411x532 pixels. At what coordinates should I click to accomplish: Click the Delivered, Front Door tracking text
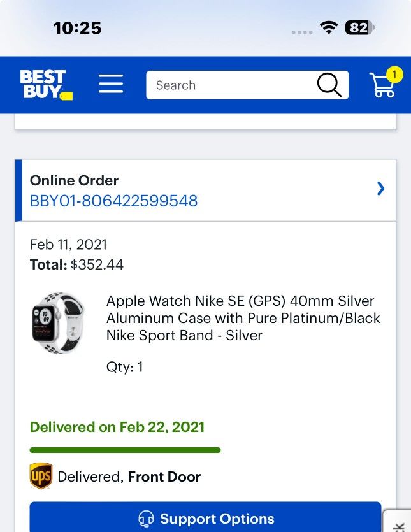pyautogui.click(x=129, y=477)
